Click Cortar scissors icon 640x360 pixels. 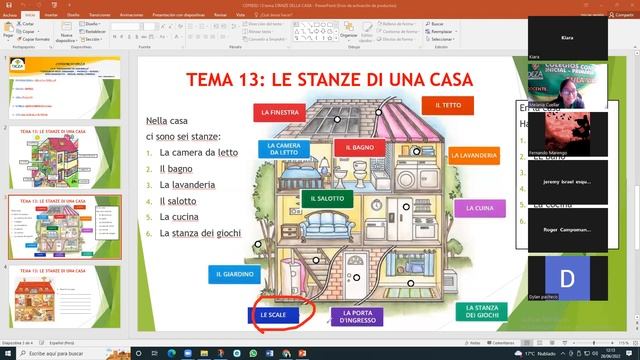[x=19, y=24]
